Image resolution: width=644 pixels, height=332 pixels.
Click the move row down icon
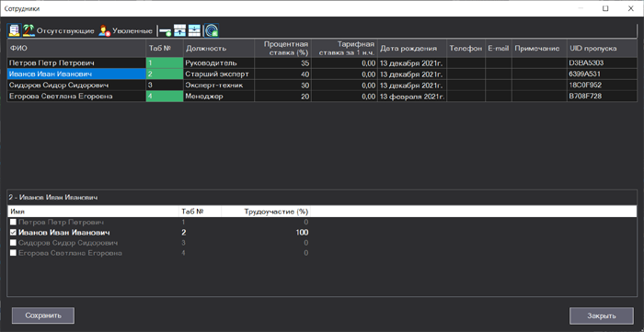(194, 30)
